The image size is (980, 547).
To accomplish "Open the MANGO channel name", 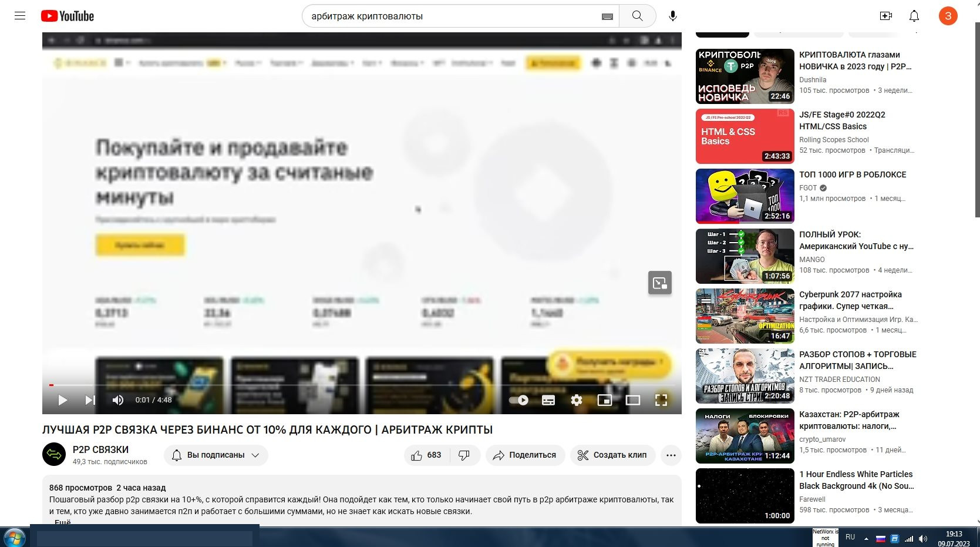I will point(812,260).
